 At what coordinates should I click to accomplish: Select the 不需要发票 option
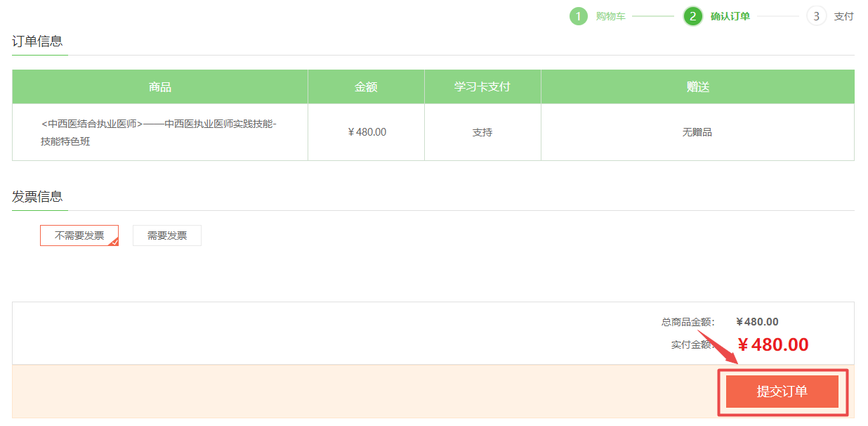79,235
